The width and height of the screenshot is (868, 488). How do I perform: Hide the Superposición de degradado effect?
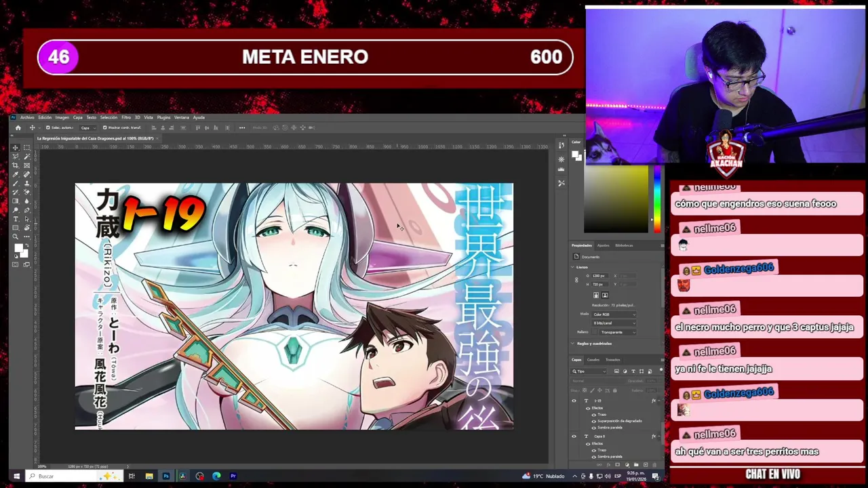click(x=594, y=421)
